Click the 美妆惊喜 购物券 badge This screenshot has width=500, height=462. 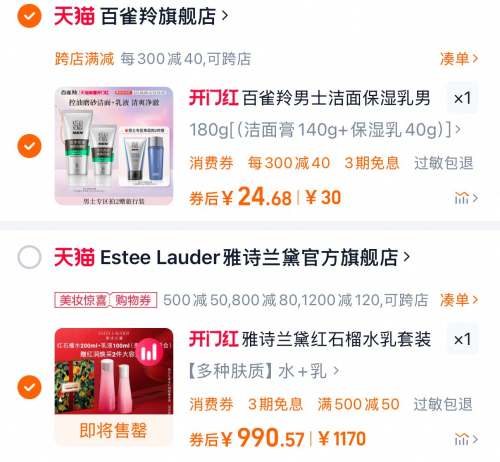click(x=106, y=300)
